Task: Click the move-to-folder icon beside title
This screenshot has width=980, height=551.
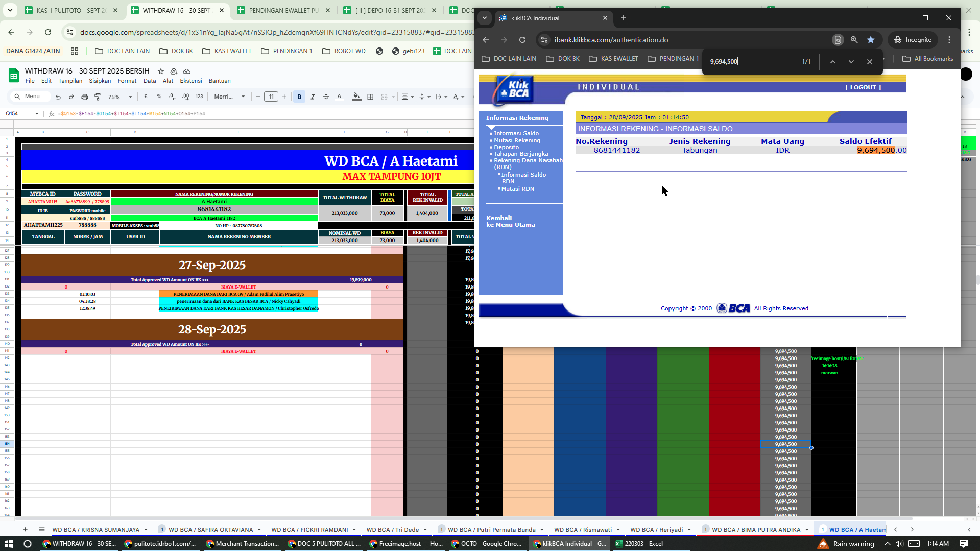Action: coord(174,71)
